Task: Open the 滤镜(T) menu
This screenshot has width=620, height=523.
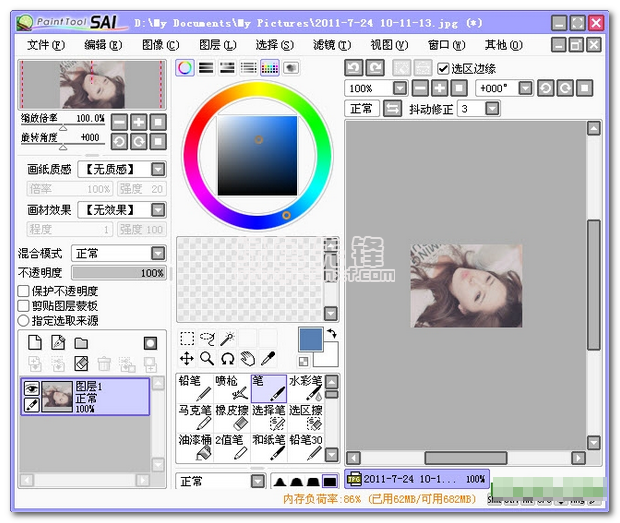Action: tap(332, 45)
